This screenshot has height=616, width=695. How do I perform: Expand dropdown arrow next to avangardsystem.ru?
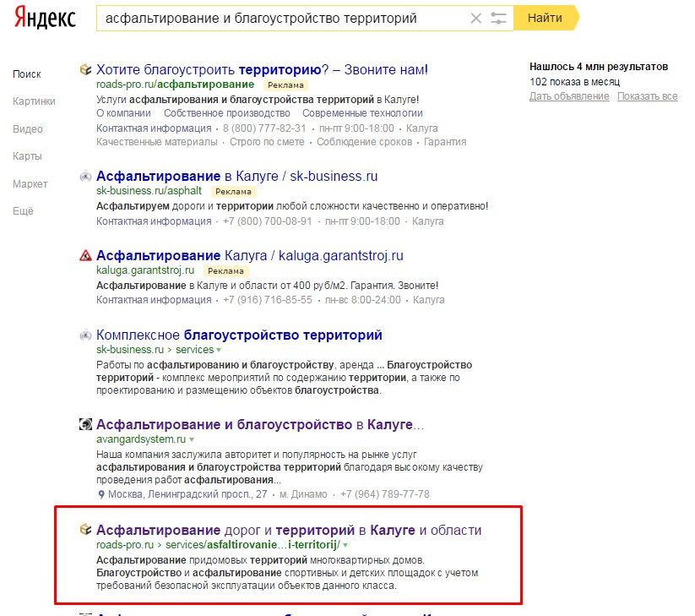coord(192,439)
